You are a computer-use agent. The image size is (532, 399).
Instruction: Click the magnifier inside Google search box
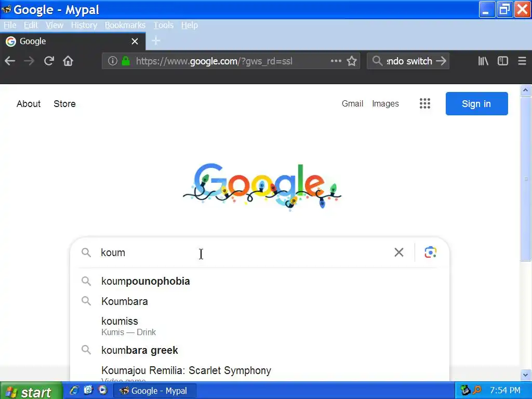(x=86, y=252)
